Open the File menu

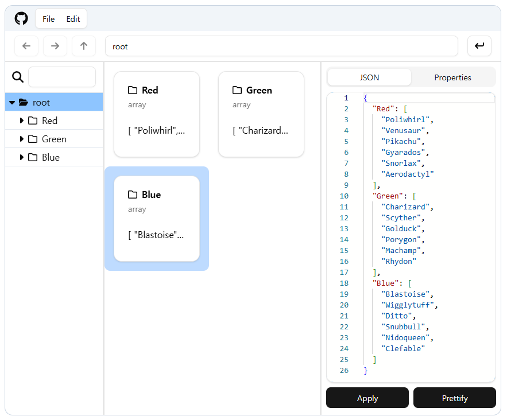pyautogui.click(x=48, y=18)
